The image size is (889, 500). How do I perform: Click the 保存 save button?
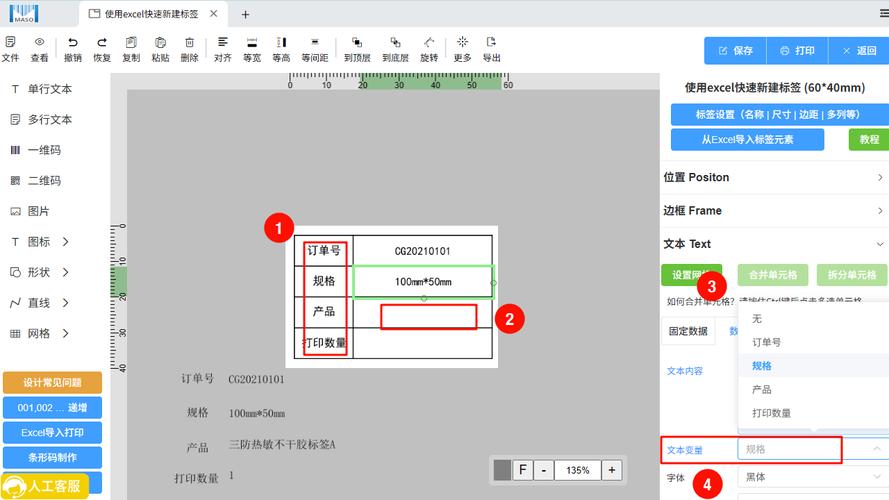coord(735,51)
